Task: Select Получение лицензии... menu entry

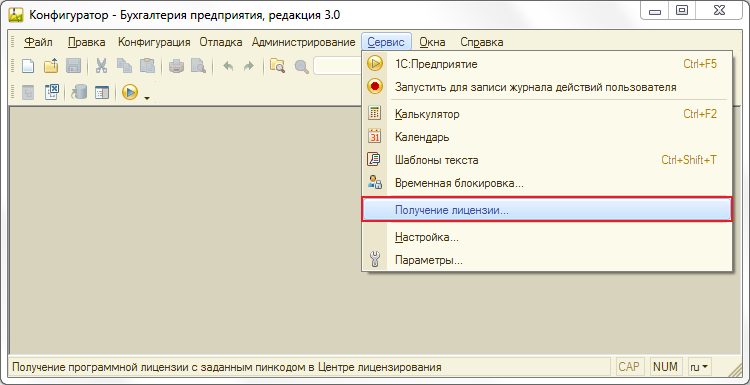Action: (547, 209)
